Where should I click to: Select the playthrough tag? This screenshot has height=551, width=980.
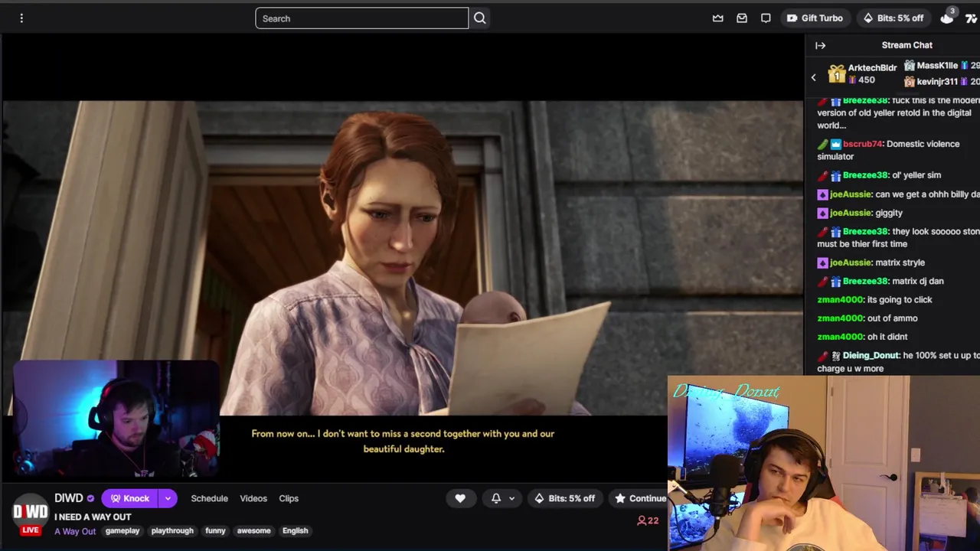tap(172, 531)
